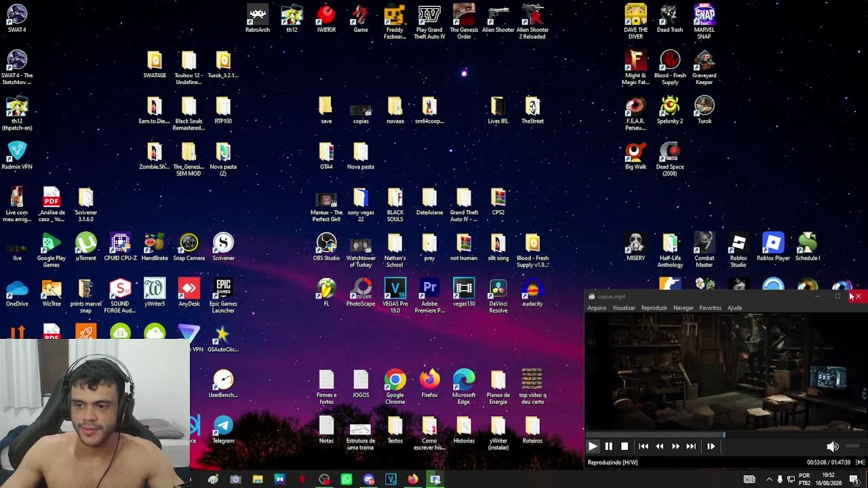Viewport: 868px width, 488px height.
Task: Click the play button in media player
Action: tap(593, 446)
